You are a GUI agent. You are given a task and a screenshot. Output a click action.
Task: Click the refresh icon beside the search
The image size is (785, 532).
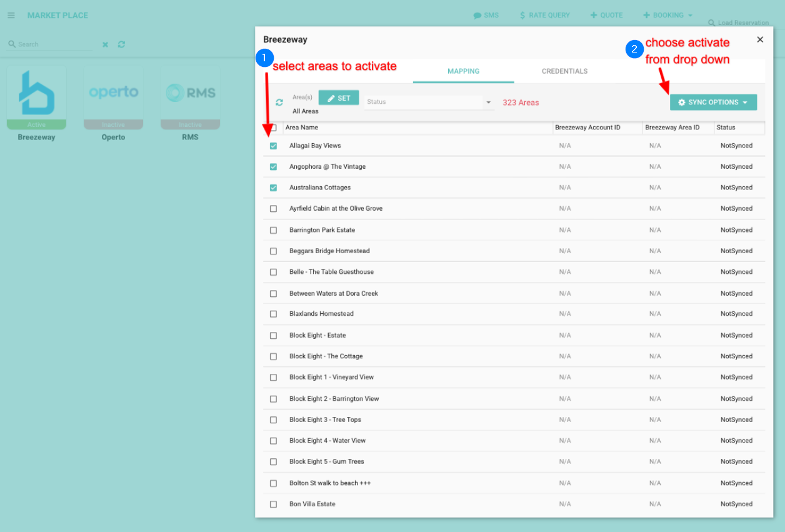coord(121,44)
